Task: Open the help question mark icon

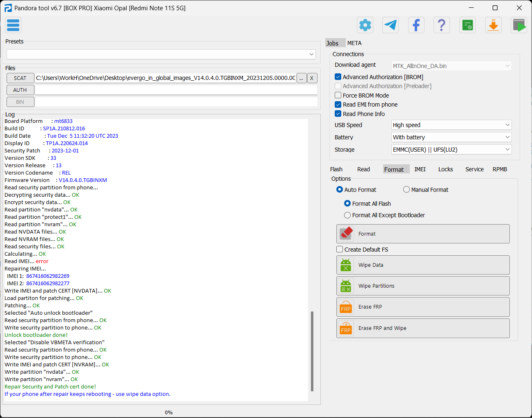Action: (x=442, y=25)
